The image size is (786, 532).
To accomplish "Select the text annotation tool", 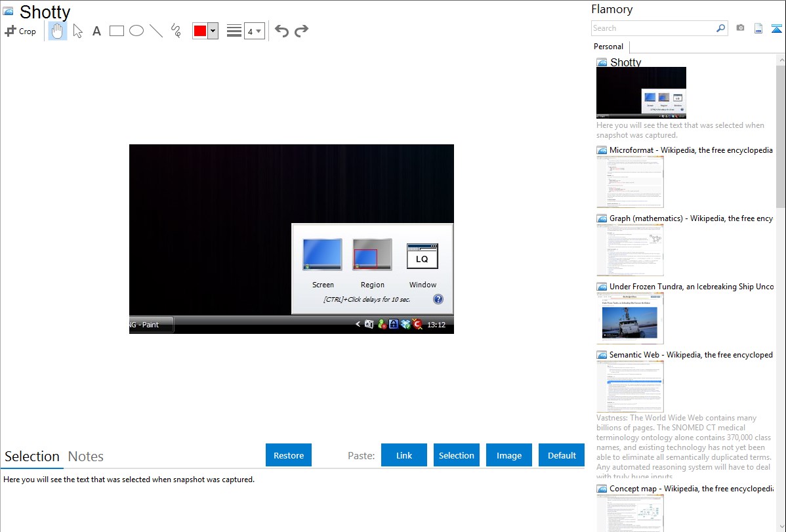I will pyautogui.click(x=96, y=31).
